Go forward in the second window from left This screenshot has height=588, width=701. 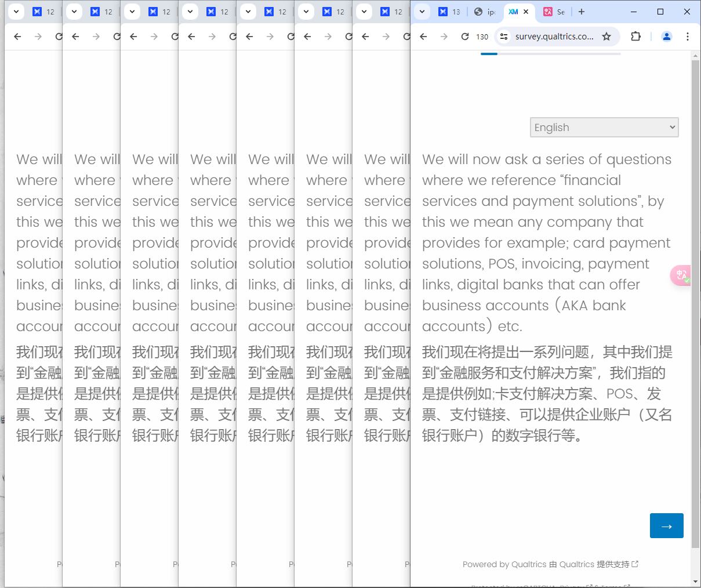coord(96,37)
